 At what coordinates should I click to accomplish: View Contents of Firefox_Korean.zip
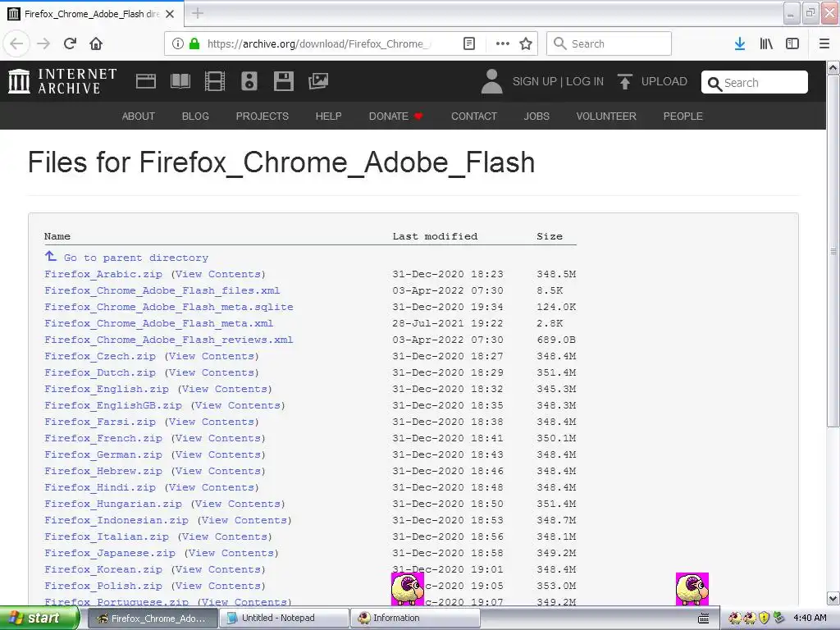[x=218, y=569]
